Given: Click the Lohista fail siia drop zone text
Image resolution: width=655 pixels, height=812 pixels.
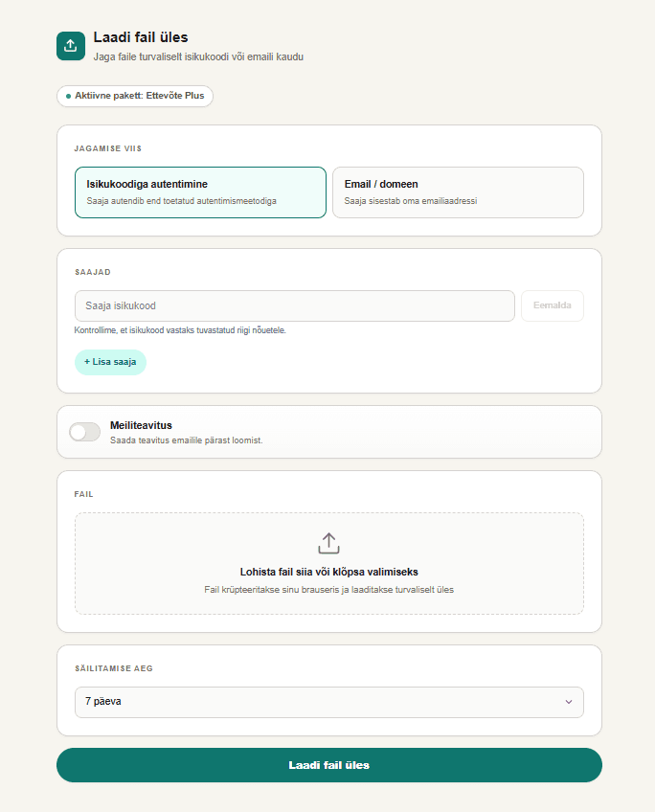Looking at the screenshot, I should pyautogui.click(x=328, y=572).
